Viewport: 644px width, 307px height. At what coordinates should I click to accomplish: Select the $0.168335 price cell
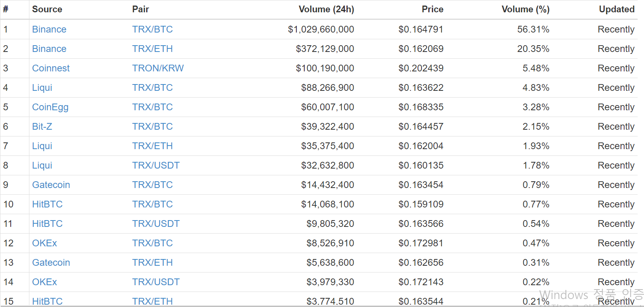pyautogui.click(x=421, y=107)
